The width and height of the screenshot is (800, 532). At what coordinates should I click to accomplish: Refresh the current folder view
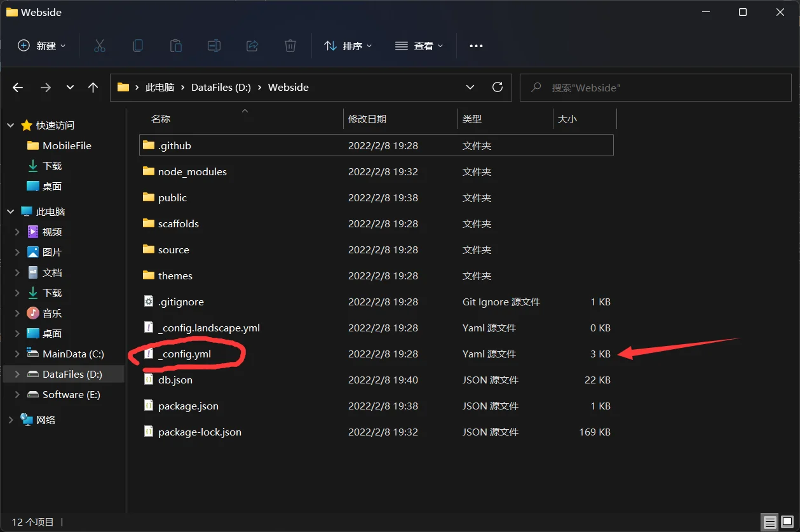pyautogui.click(x=498, y=87)
